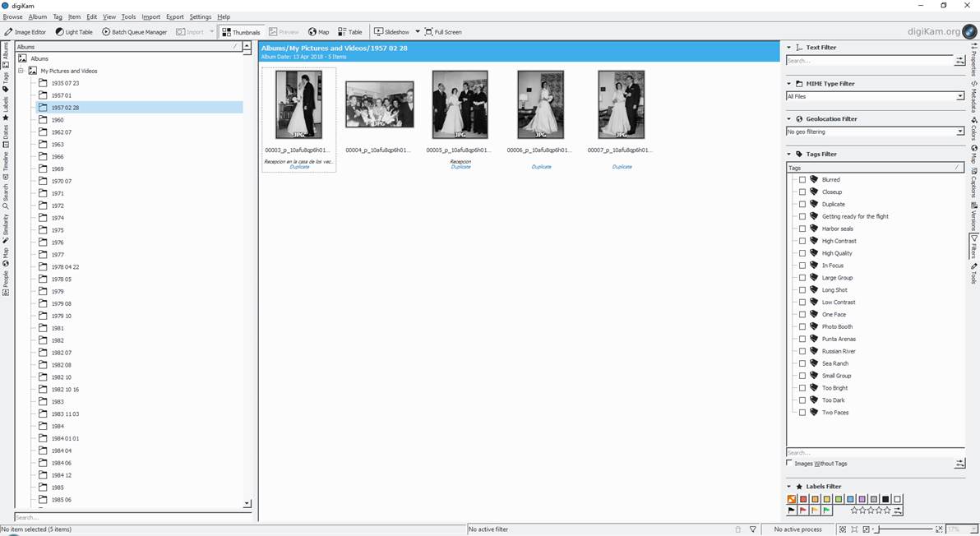Pick the black color label swatch
Screen dimensions: 980x536
885,499
